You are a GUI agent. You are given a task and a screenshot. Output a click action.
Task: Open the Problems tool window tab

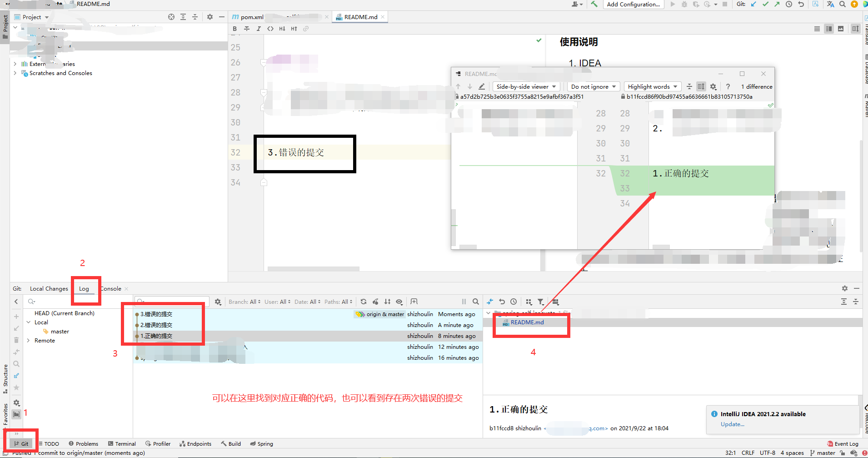(x=83, y=444)
